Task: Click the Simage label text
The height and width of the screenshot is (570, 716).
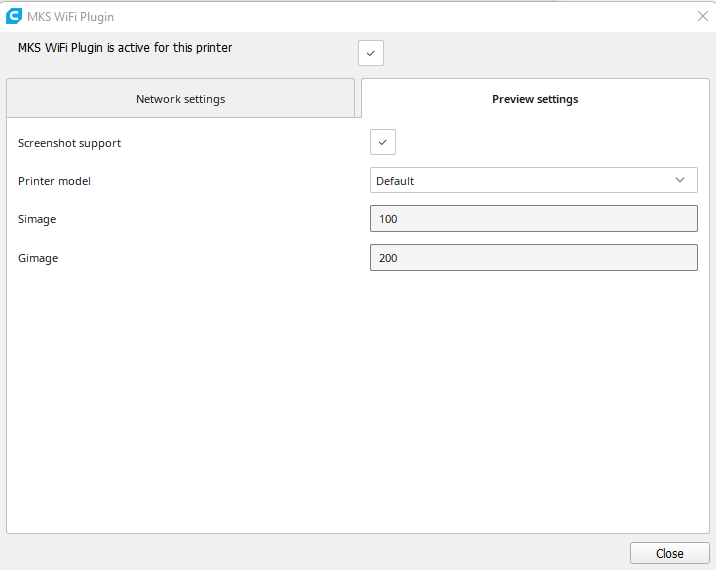Action: [37, 219]
